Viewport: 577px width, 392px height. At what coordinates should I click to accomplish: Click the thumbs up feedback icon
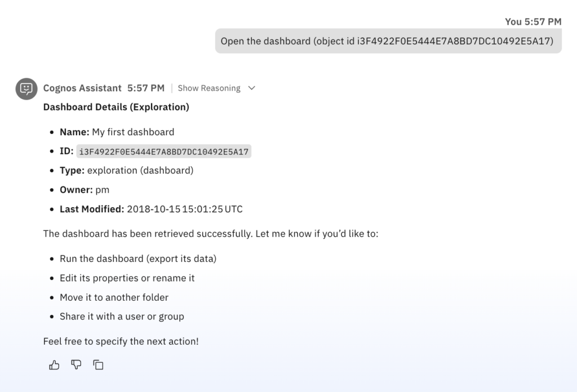coord(54,365)
